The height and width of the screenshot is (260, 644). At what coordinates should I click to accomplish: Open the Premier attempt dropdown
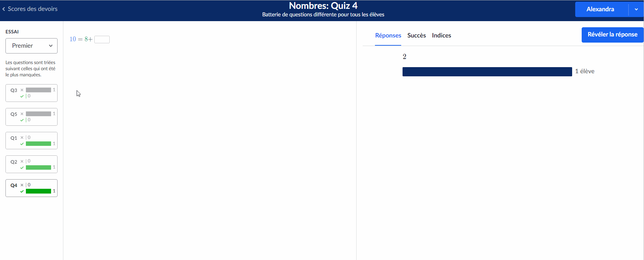point(31,46)
